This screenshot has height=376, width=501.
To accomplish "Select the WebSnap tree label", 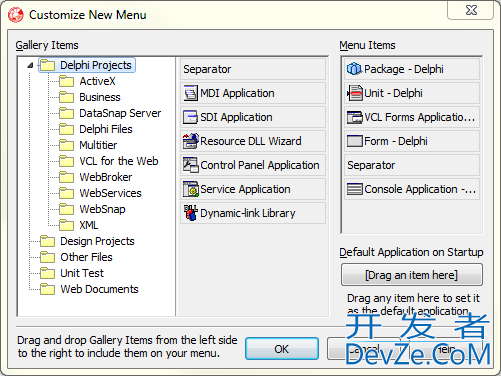I will [x=102, y=209].
